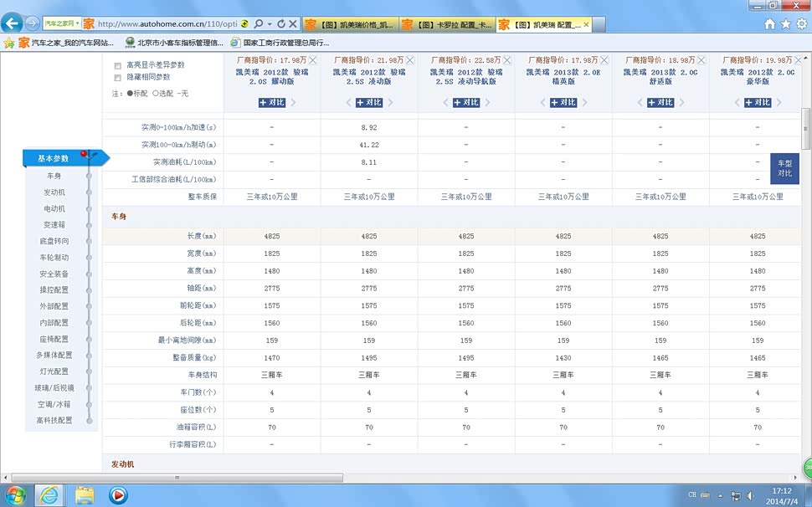Open 国家工商行政管理总局 favorite link
This screenshot has height=507, width=812.
click(280, 43)
